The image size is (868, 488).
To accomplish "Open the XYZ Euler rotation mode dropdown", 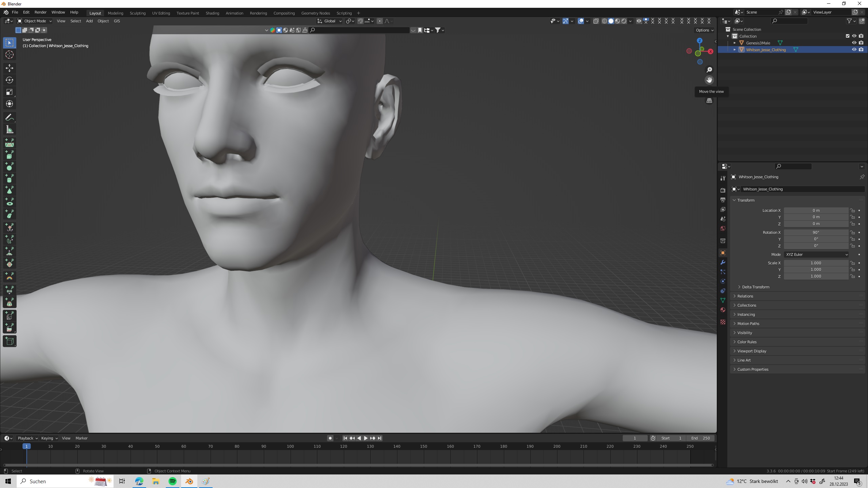I will (816, 255).
